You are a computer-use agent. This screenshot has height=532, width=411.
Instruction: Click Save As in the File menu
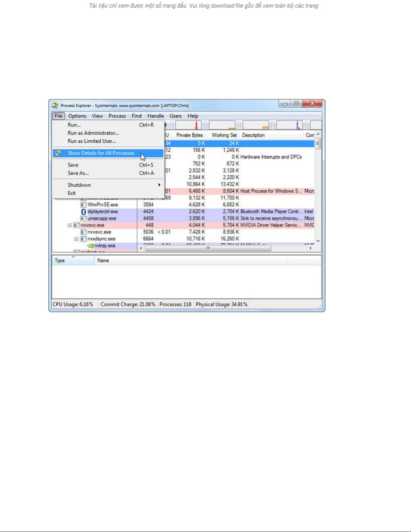coord(78,173)
